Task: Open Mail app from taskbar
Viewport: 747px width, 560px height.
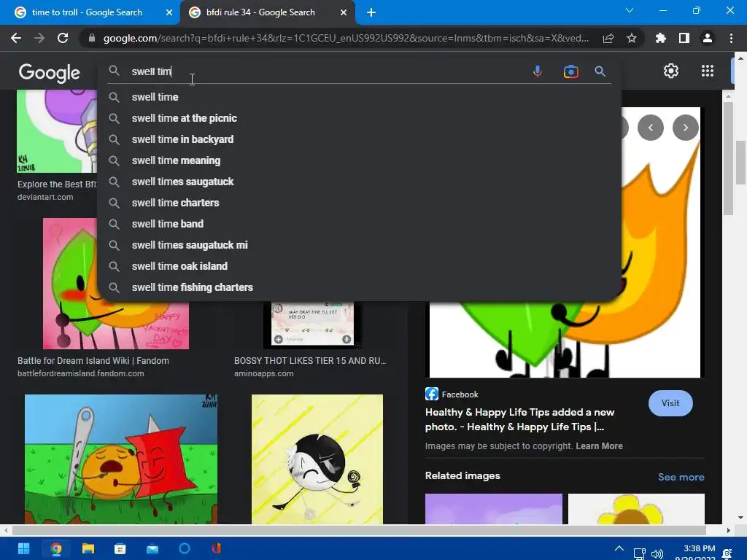Action: point(152,549)
